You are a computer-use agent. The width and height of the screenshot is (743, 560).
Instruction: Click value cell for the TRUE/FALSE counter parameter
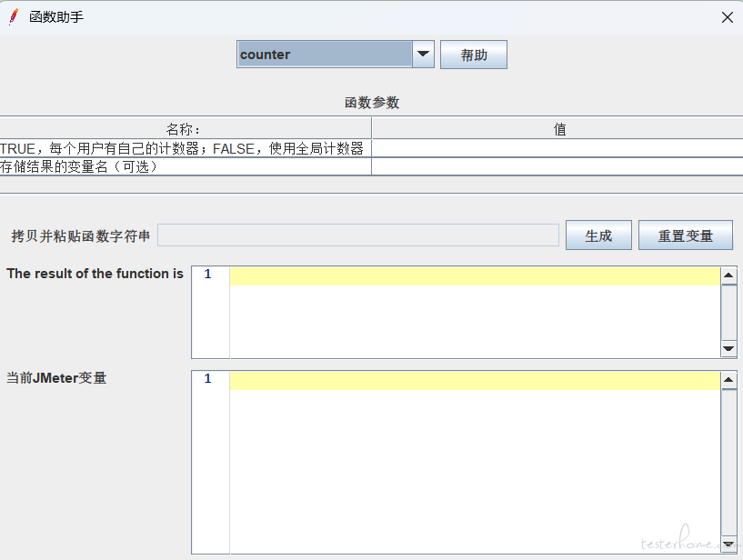click(557, 148)
